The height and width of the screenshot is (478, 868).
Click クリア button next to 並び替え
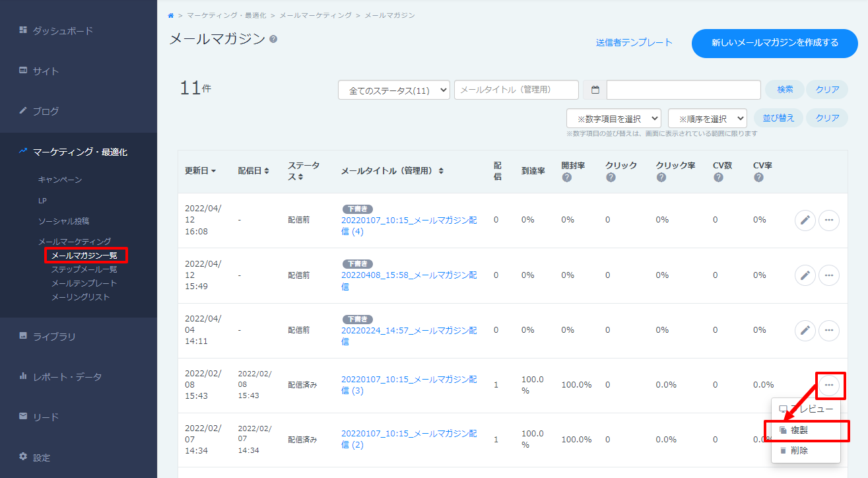(827, 118)
